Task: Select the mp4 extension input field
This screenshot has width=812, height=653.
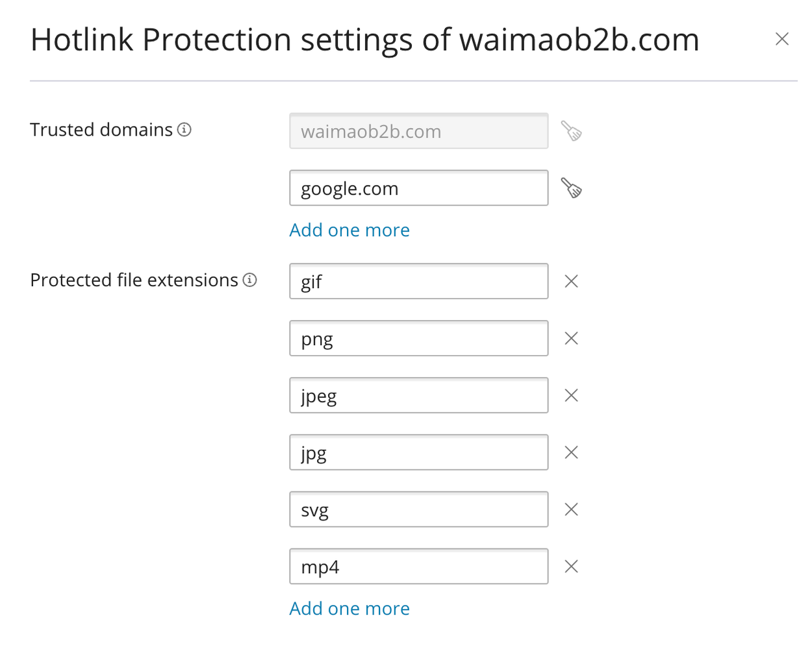Action: tap(418, 566)
